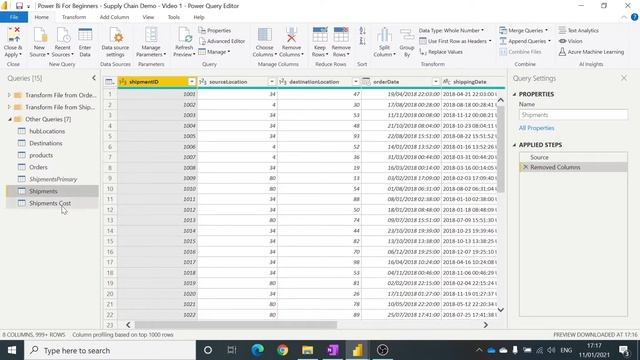The height and width of the screenshot is (360, 640).
Task: Open the help icon
Action: [634, 17]
